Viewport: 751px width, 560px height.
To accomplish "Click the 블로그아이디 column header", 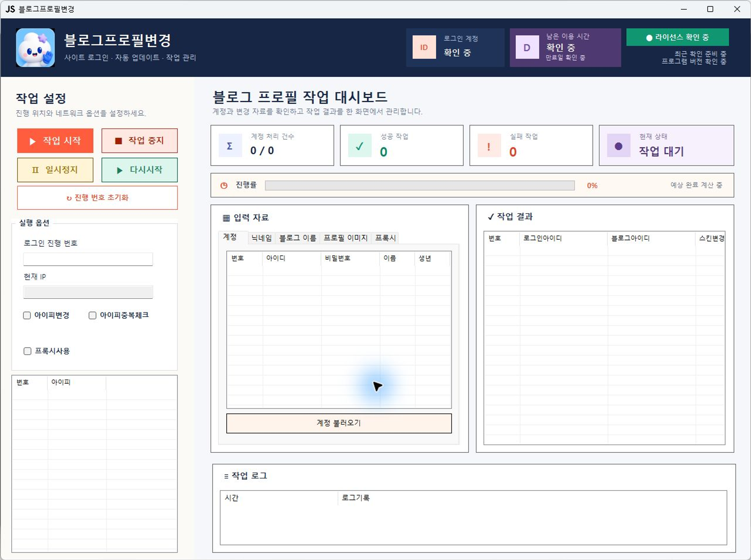I will pyautogui.click(x=651, y=238).
